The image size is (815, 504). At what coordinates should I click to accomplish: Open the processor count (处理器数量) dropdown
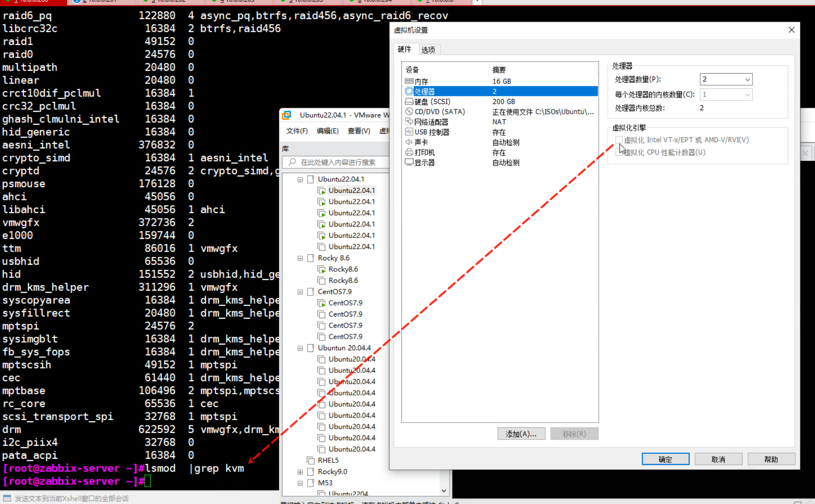pyautogui.click(x=747, y=79)
